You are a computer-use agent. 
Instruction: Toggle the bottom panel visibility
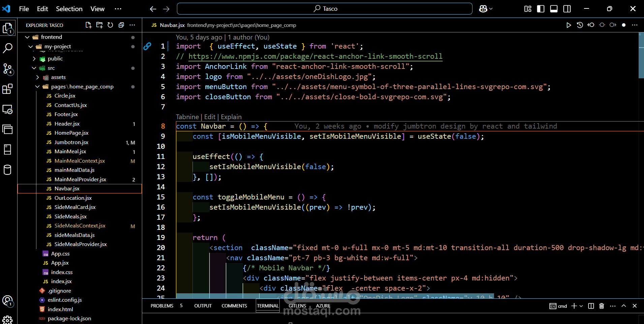554,9
